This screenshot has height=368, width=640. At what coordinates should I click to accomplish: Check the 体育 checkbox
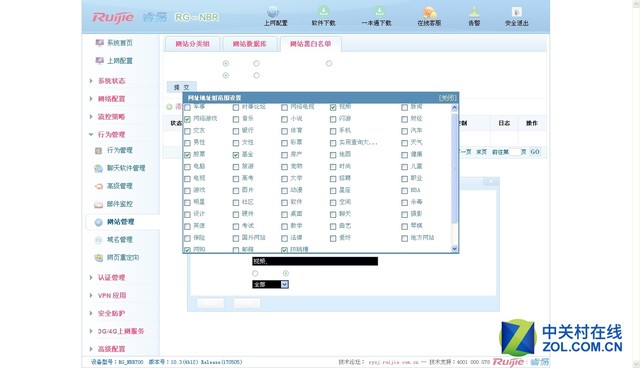(284, 131)
